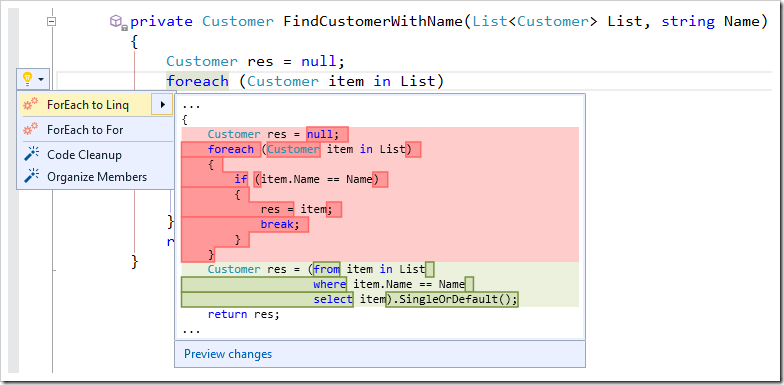Choose ForEach to For action
The width and height of the screenshot is (784, 385).
click(x=96, y=130)
